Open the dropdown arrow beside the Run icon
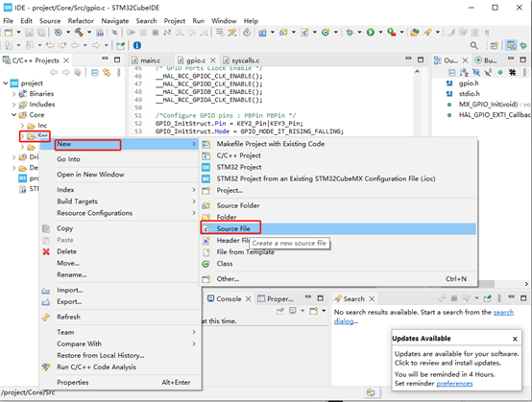 tap(380, 33)
